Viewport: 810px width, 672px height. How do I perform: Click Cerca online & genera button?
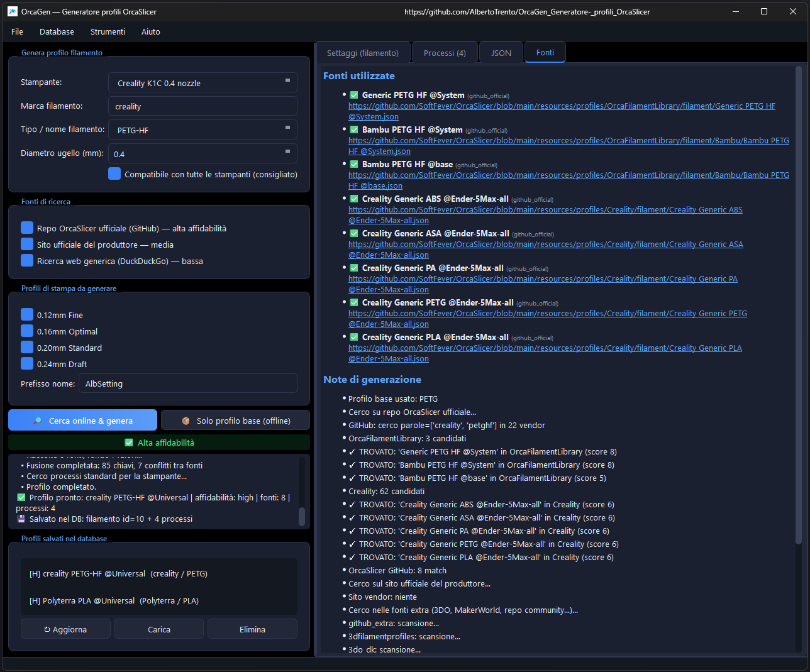(83, 420)
